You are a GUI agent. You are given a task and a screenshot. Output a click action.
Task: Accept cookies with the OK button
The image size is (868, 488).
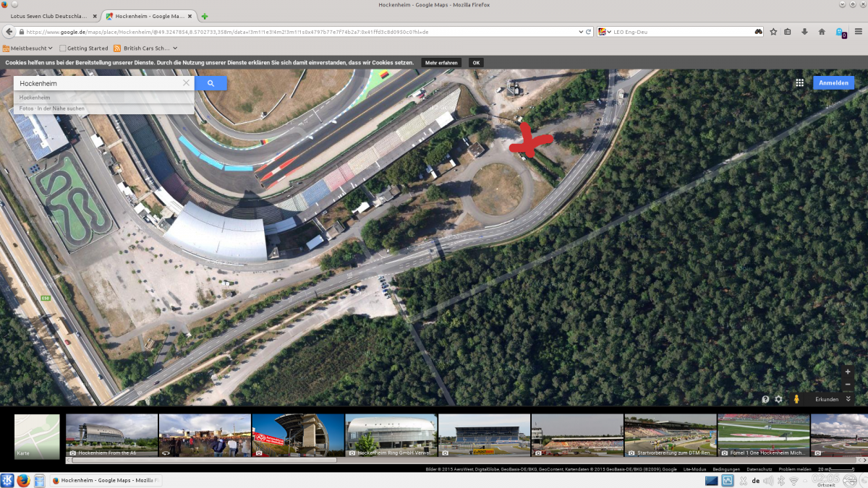click(476, 63)
